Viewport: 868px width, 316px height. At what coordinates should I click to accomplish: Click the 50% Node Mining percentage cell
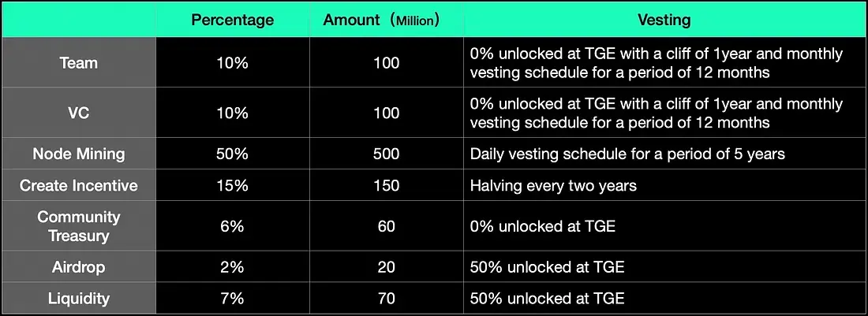pos(231,154)
